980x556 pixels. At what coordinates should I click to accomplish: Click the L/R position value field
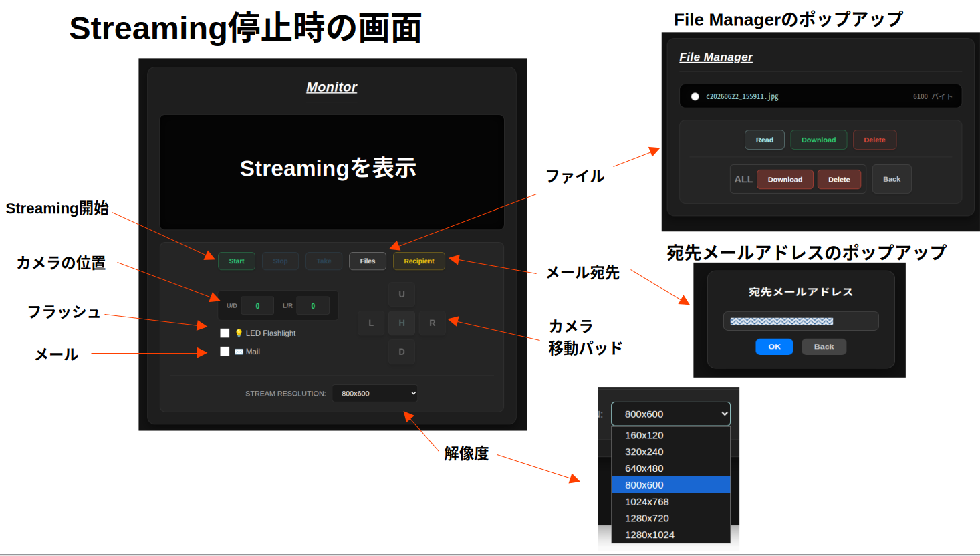(313, 305)
